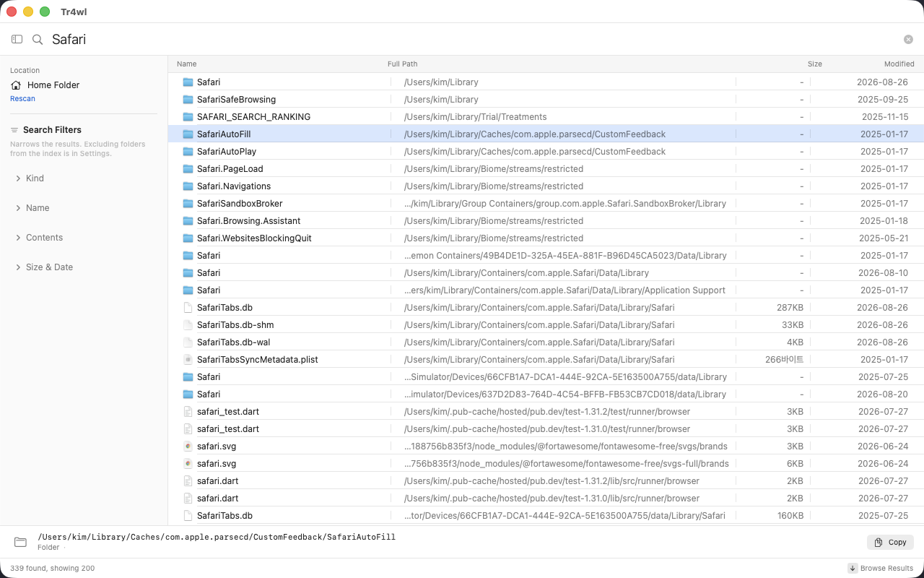Click the folder icon of Safari.Browsing.Assistant
Viewport: 924px width, 578px height.
[188, 220]
